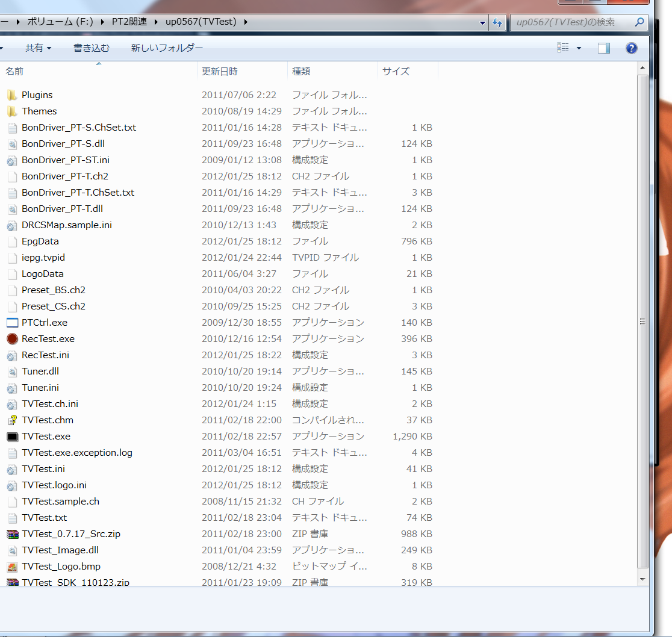Select the RecTest.ini file icon
The height and width of the screenshot is (637, 672).
tap(12, 355)
